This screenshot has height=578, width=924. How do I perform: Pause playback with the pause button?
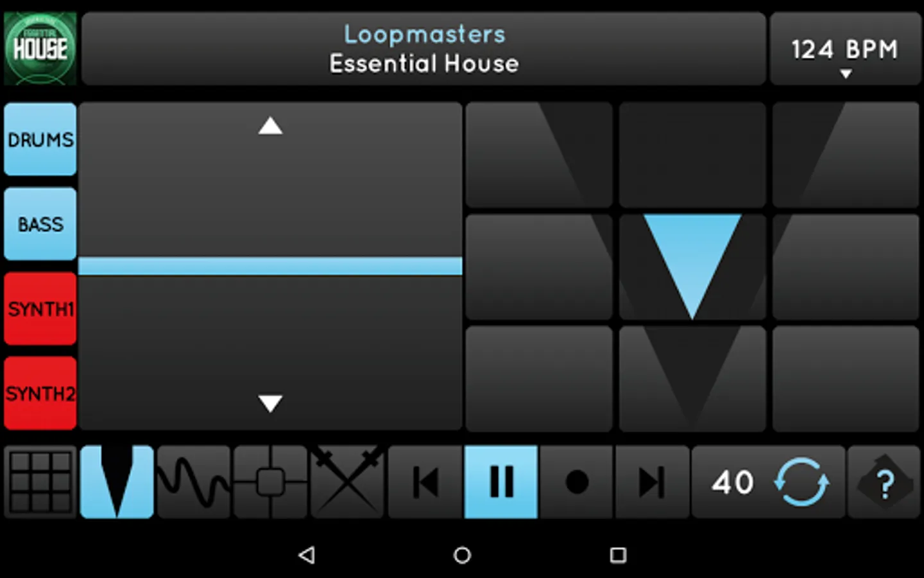click(501, 482)
